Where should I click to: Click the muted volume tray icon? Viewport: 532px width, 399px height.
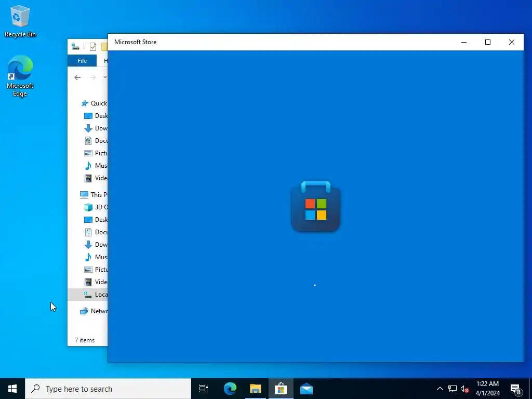coord(464,389)
